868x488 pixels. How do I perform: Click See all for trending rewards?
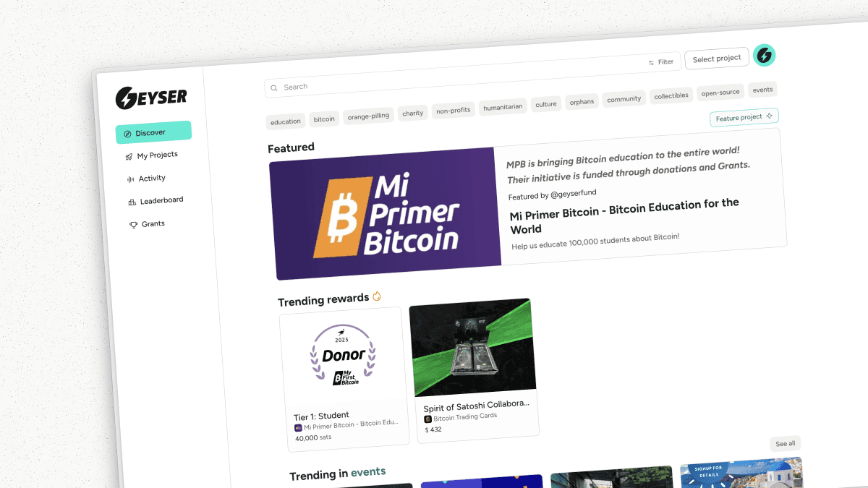[786, 443]
